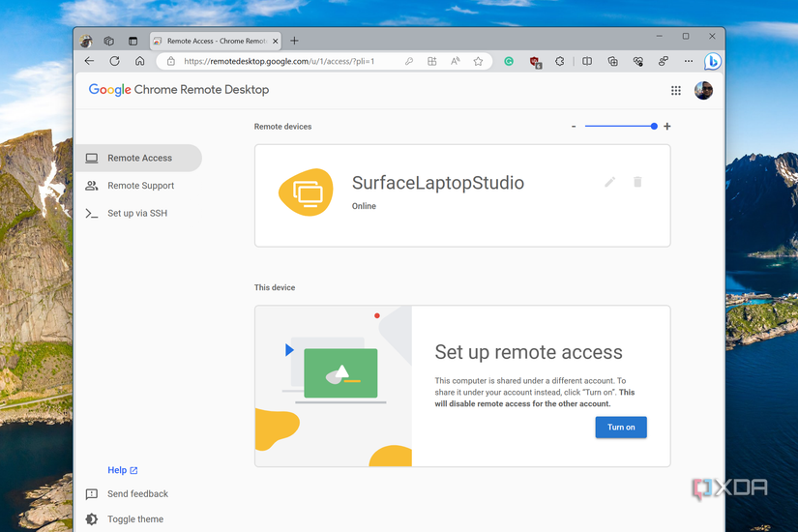Toggle theme from the sidebar
The height and width of the screenshot is (532, 798).
click(x=125, y=519)
